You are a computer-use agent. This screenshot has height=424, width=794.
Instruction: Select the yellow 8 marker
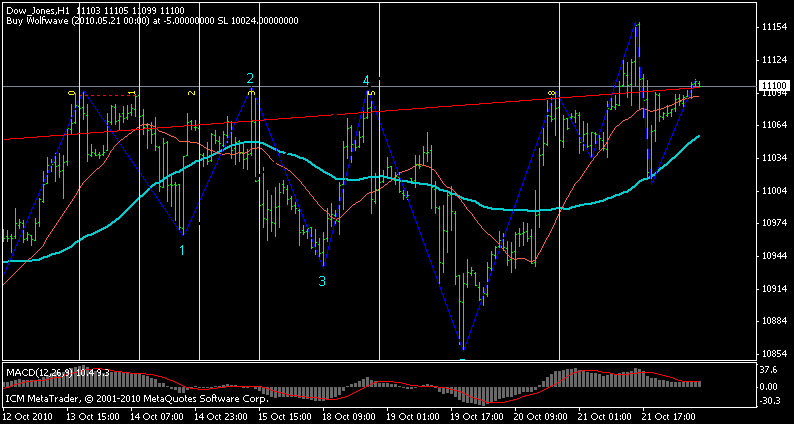pos(551,94)
